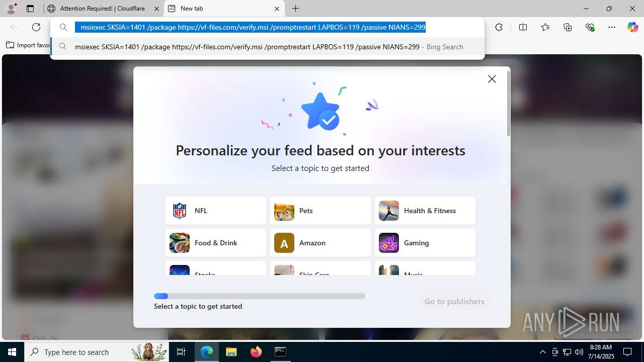The width and height of the screenshot is (644, 362).
Task: Launch Firefox from the taskbar
Action: coord(256,352)
